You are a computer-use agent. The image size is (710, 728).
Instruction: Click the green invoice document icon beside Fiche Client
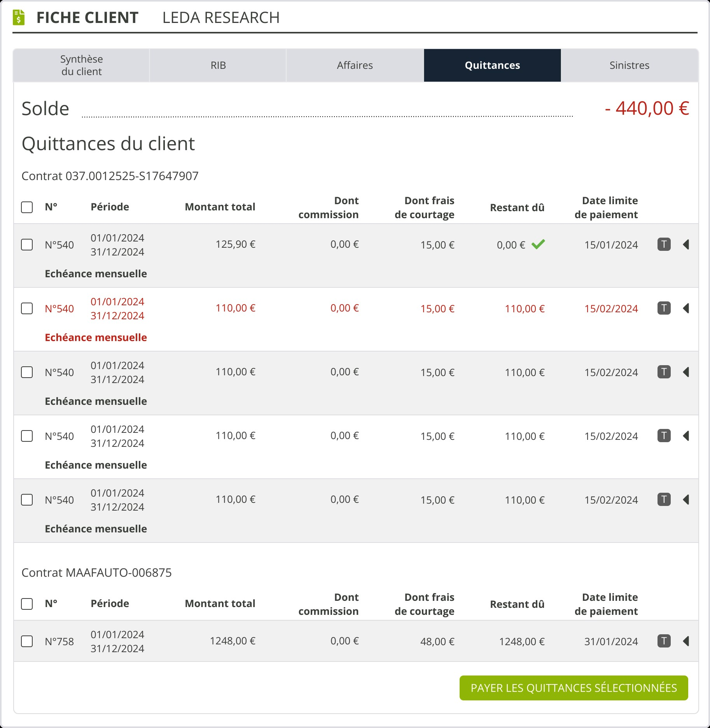click(19, 17)
